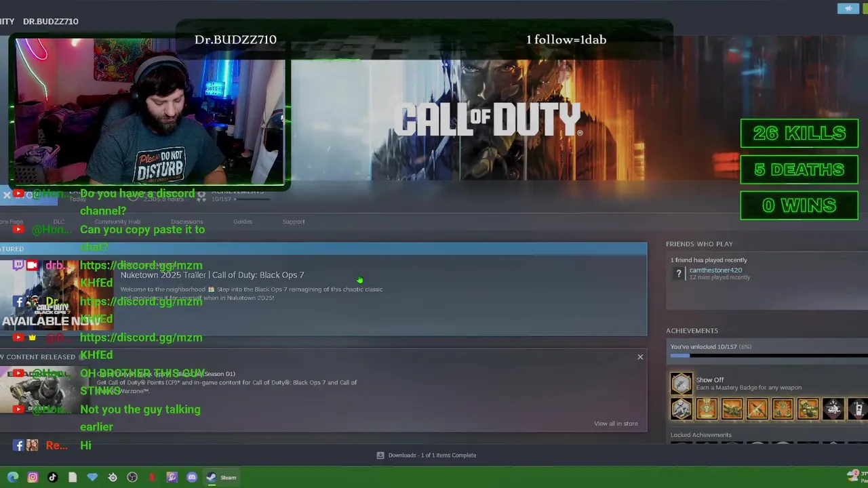Open Discord from the taskbar
This screenshot has height=488, width=868.
pos(192,477)
